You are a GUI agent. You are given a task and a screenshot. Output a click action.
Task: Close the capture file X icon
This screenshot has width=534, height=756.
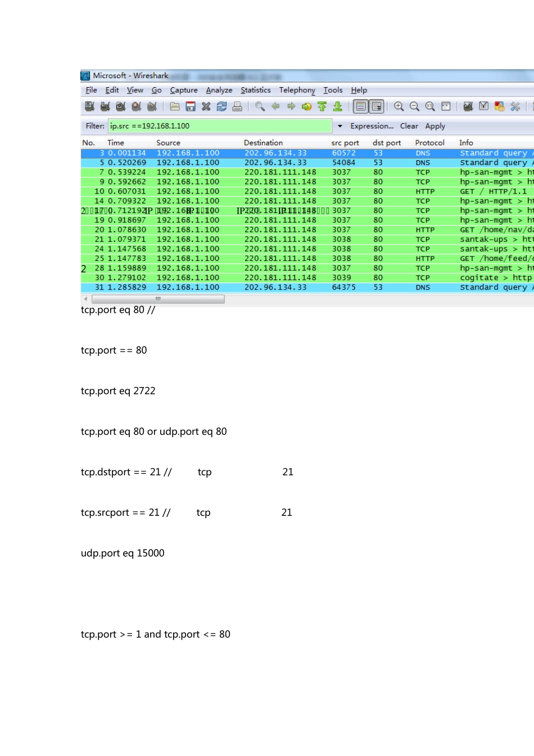206,106
